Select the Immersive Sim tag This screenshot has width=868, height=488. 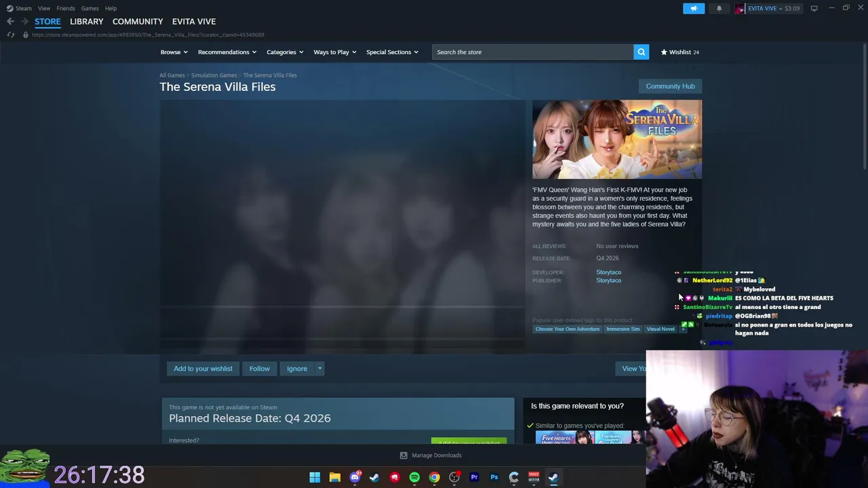pos(623,329)
